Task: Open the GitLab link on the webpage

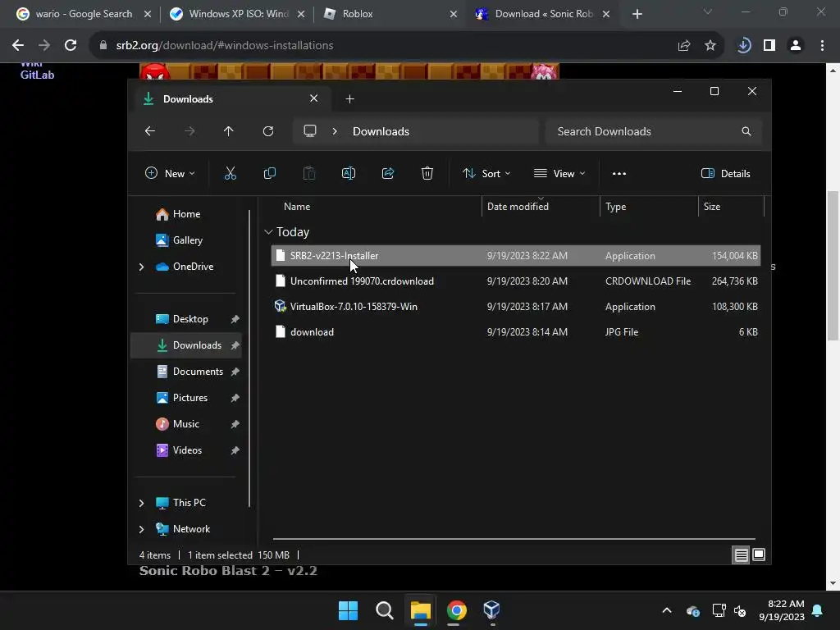Action: [38, 75]
